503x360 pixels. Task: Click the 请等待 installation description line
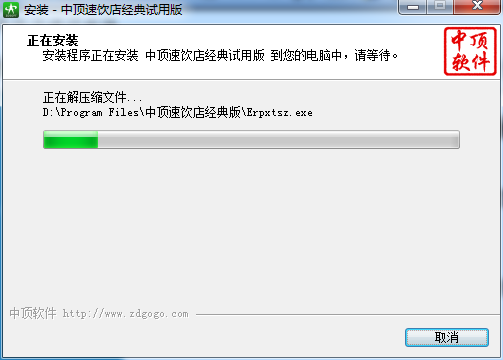point(220,55)
